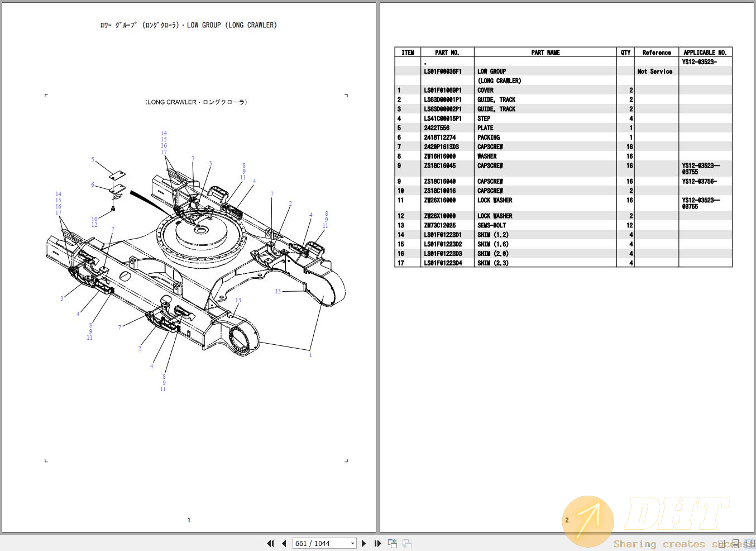Select part number ZS18C16040
This screenshot has width=756, height=551.
[x=440, y=182]
